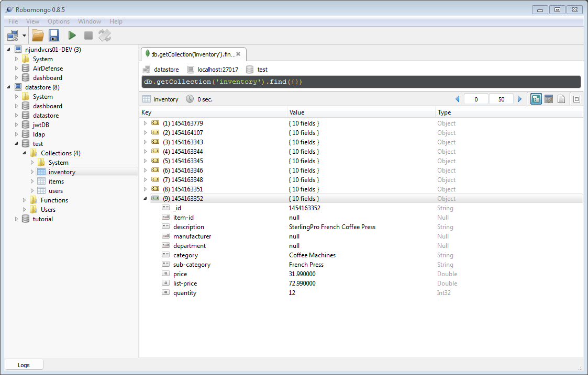
Task: Switch results to text view mode
Action: click(x=561, y=98)
